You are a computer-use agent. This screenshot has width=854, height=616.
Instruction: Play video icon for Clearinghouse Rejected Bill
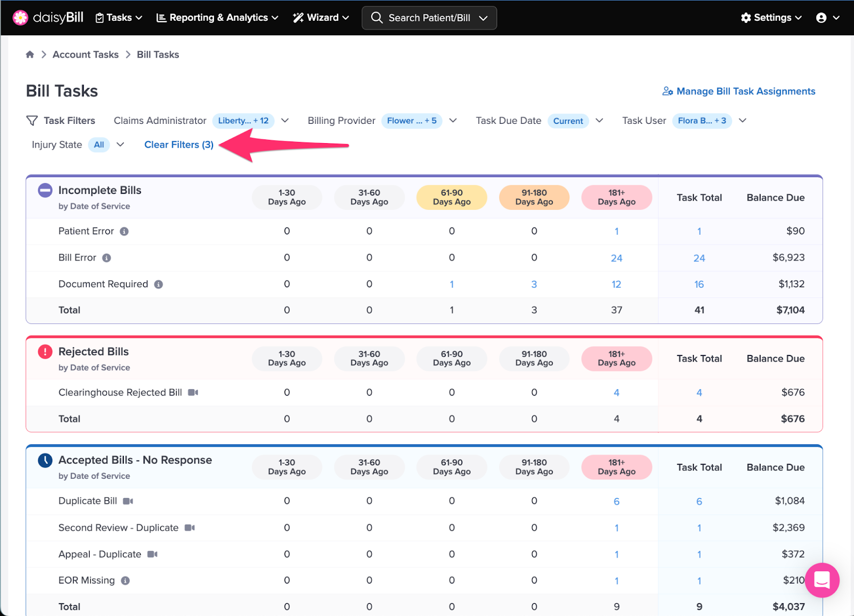pyautogui.click(x=193, y=392)
